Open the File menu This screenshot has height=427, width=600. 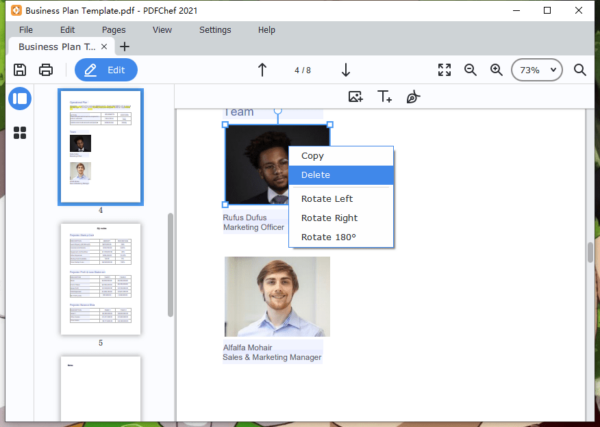point(26,30)
